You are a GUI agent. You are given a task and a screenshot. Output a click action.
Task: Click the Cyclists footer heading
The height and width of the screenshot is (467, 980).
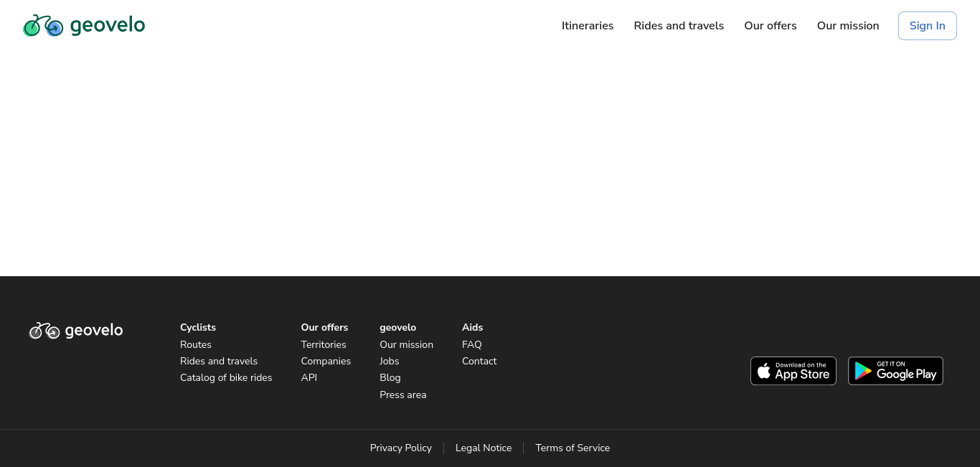click(x=198, y=327)
